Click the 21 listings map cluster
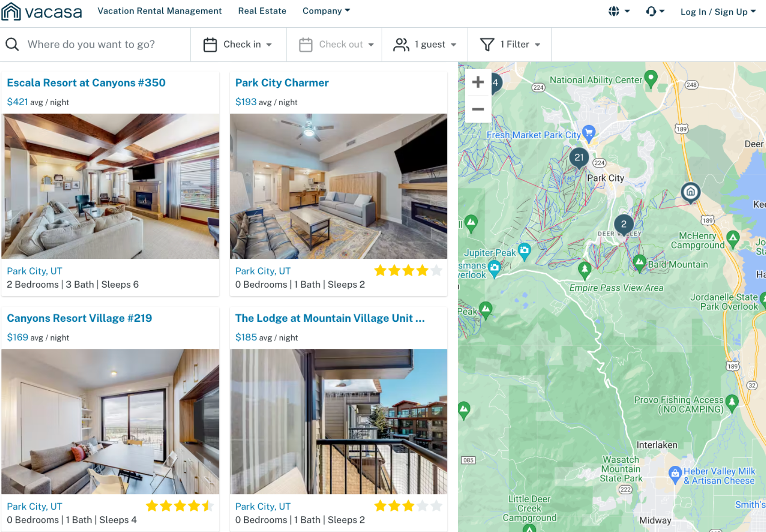 (579, 158)
